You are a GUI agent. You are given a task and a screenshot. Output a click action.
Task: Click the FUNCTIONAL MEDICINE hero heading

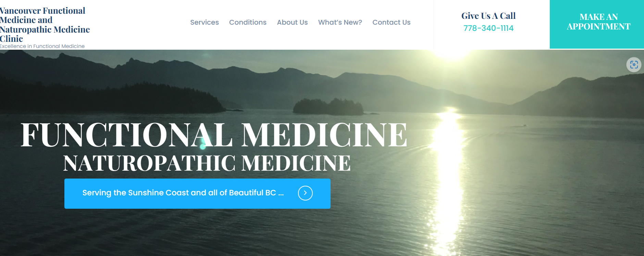point(214,135)
